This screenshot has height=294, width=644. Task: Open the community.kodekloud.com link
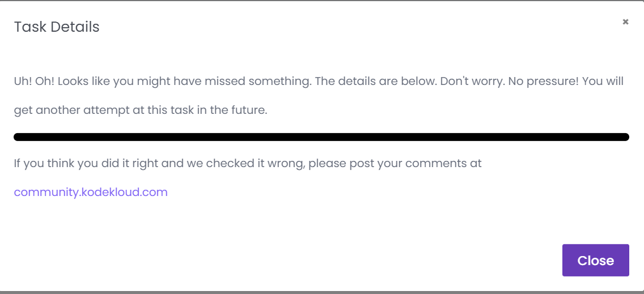click(91, 192)
